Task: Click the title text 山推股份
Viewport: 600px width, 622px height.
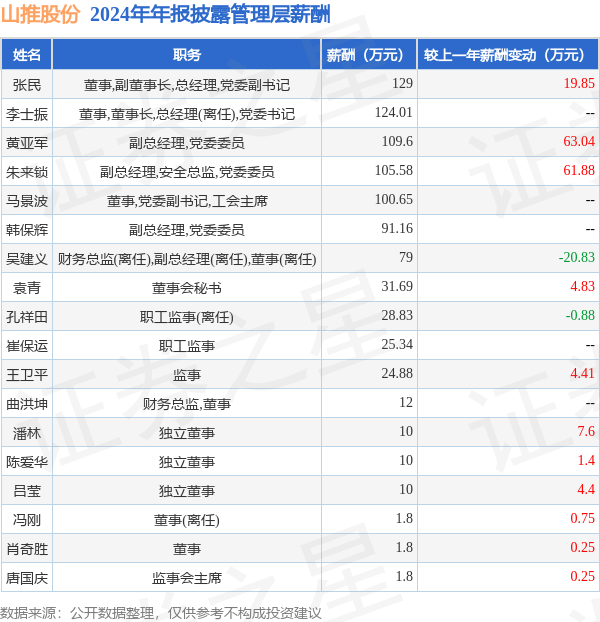Action: (40, 15)
